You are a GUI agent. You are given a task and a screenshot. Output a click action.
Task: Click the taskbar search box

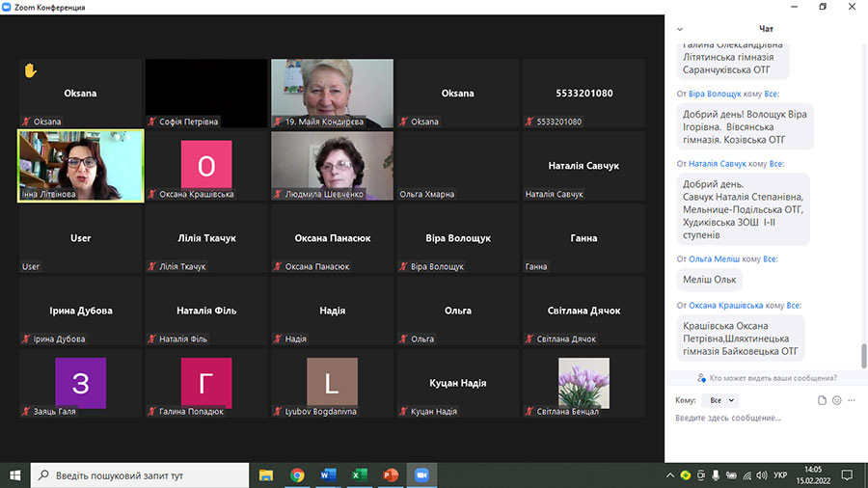[140, 475]
